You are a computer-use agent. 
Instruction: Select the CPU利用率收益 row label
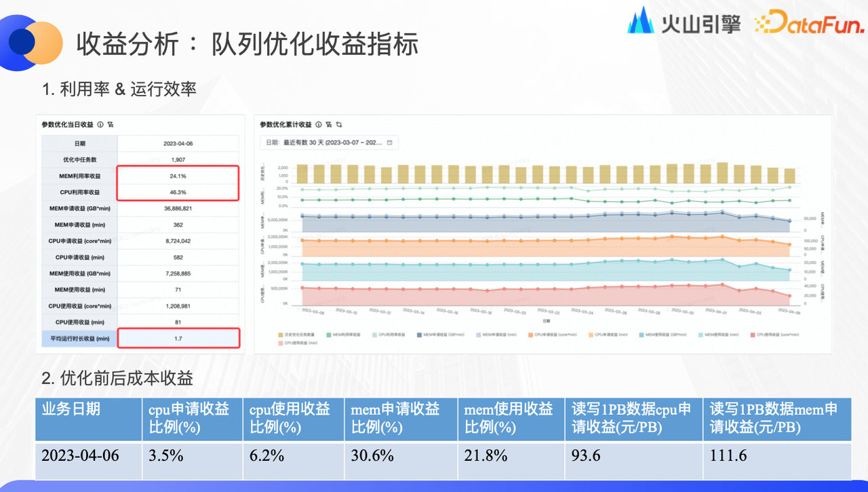pos(80,192)
